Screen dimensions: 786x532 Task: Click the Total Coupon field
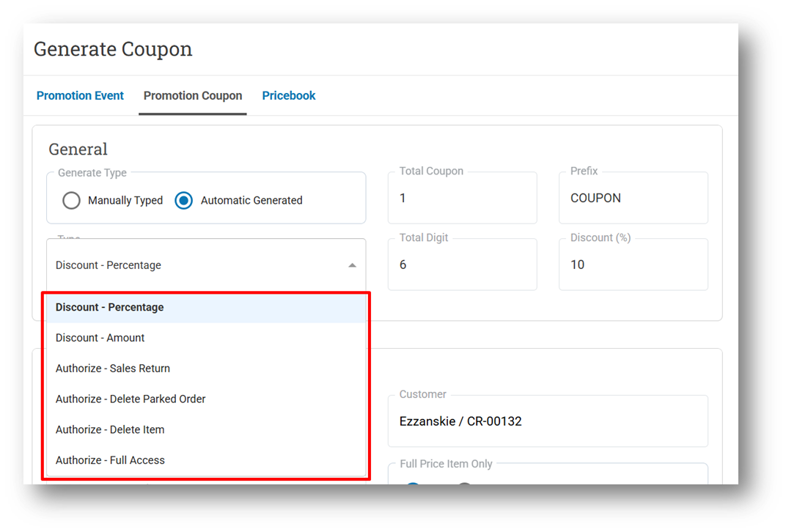(x=462, y=199)
